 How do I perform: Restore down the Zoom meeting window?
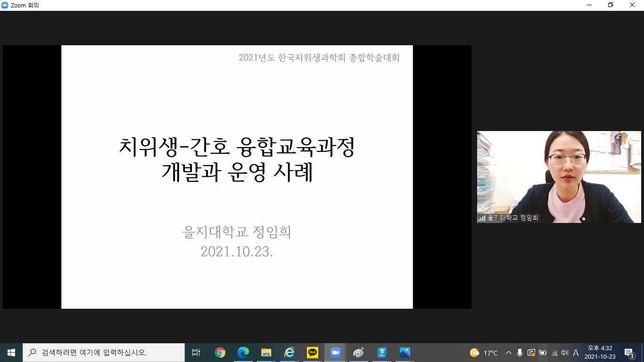[611, 5]
